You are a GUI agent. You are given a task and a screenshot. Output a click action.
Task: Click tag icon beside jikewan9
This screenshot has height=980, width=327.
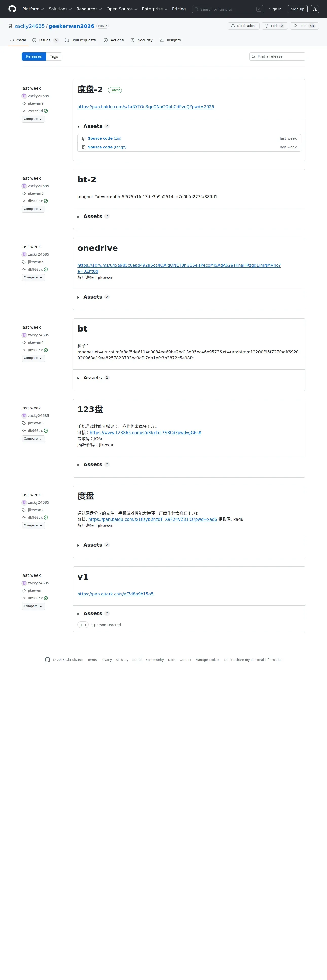click(24, 104)
